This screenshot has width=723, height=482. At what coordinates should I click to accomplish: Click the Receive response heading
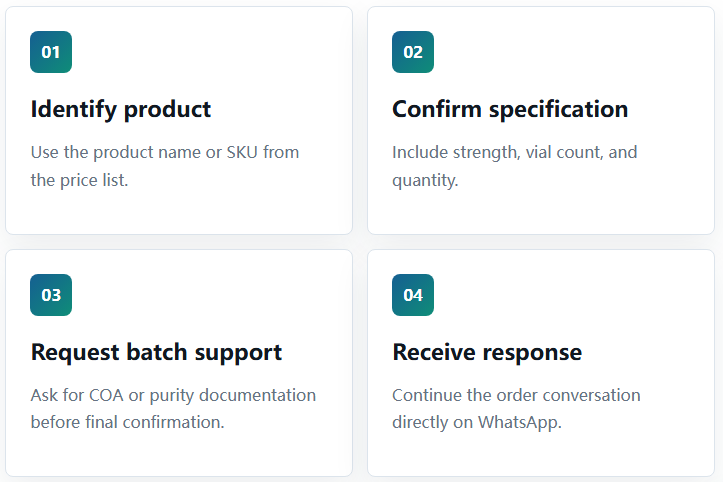pos(487,353)
